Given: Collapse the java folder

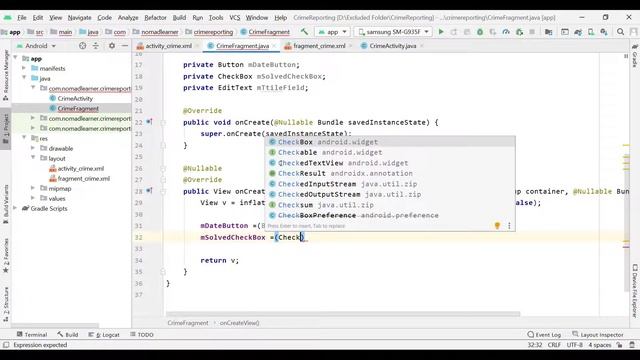Looking at the screenshot, I should click(24, 78).
